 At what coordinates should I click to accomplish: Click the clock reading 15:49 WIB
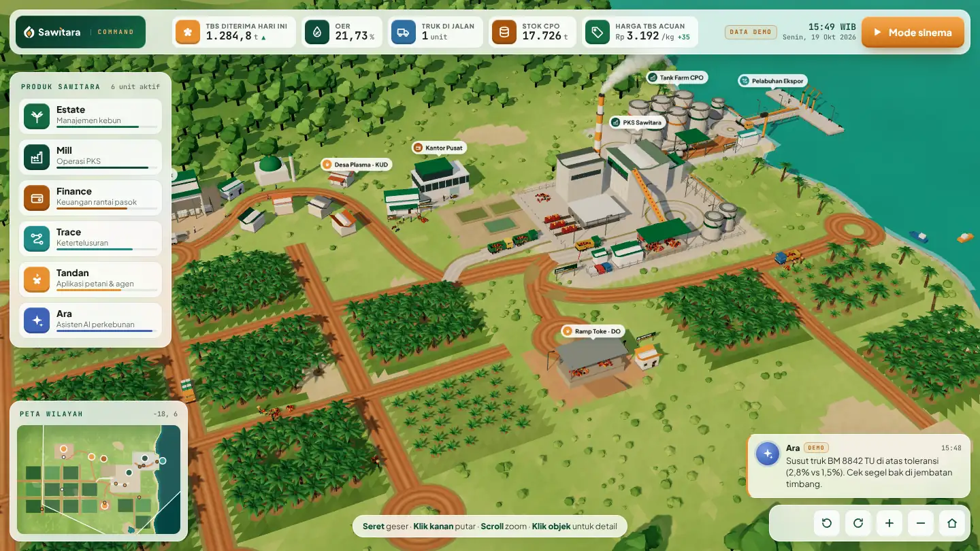click(832, 27)
